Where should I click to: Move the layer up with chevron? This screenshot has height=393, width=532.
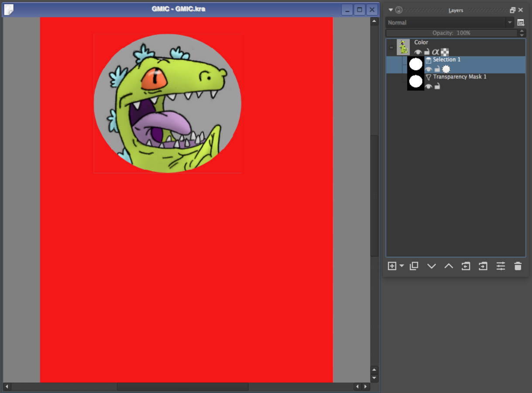(x=449, y=266)
